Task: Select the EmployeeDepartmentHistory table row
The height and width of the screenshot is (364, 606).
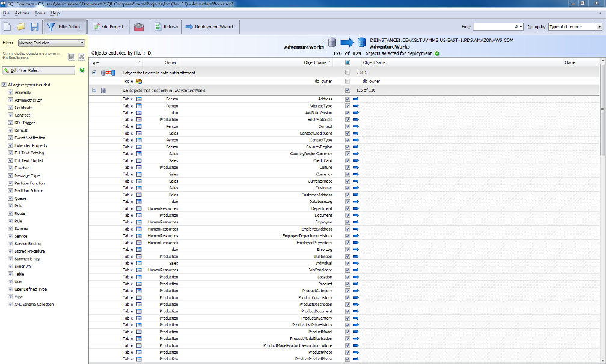Action: tap(344, 236)
